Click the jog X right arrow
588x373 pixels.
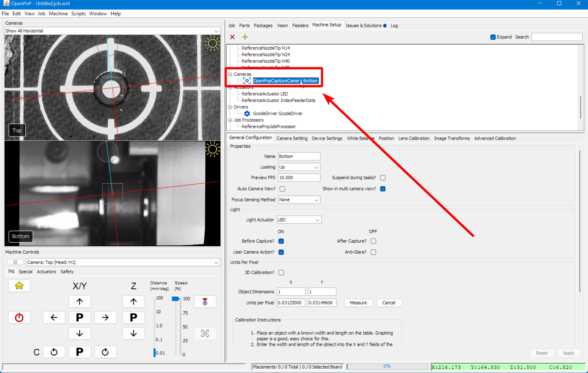click(x=105, y=317)
